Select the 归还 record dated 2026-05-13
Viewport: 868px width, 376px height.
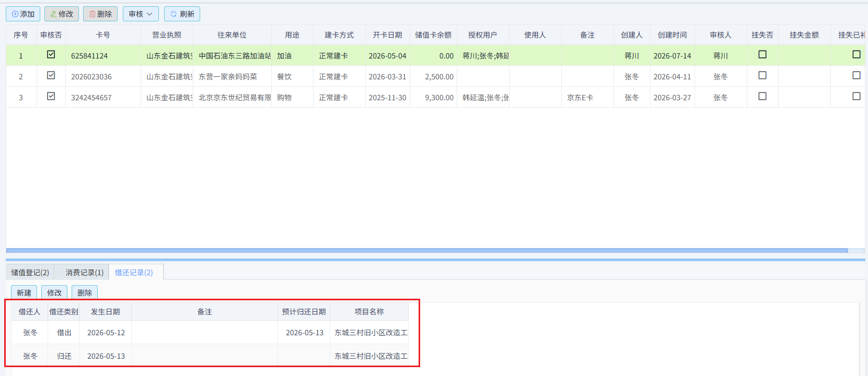(210, 356)
